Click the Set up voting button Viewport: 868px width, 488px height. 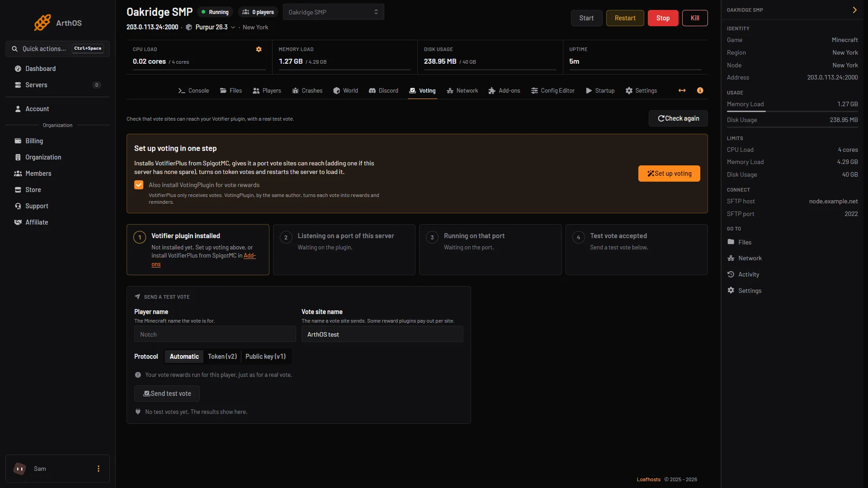tap(669, 174)
